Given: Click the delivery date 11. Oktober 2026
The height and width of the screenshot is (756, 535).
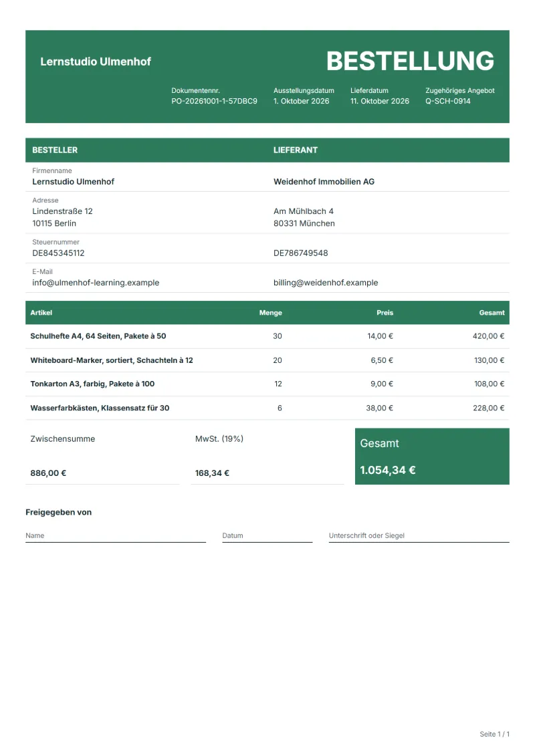Looking at the screenshot, I should (x=380, y=101).
